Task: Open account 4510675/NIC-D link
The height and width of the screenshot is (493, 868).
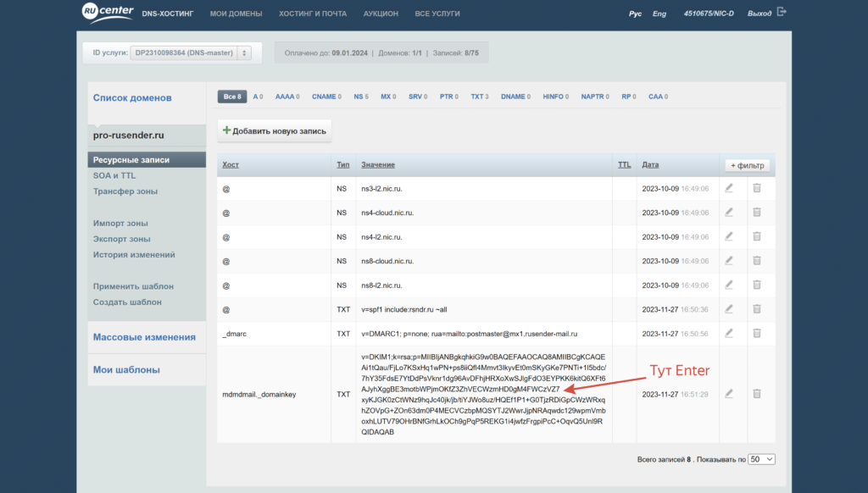Action: [709, 14]
